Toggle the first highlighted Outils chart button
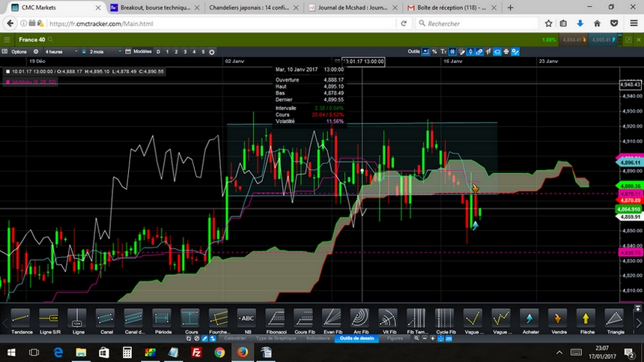644x362 pixels. (x=425, y=52)
